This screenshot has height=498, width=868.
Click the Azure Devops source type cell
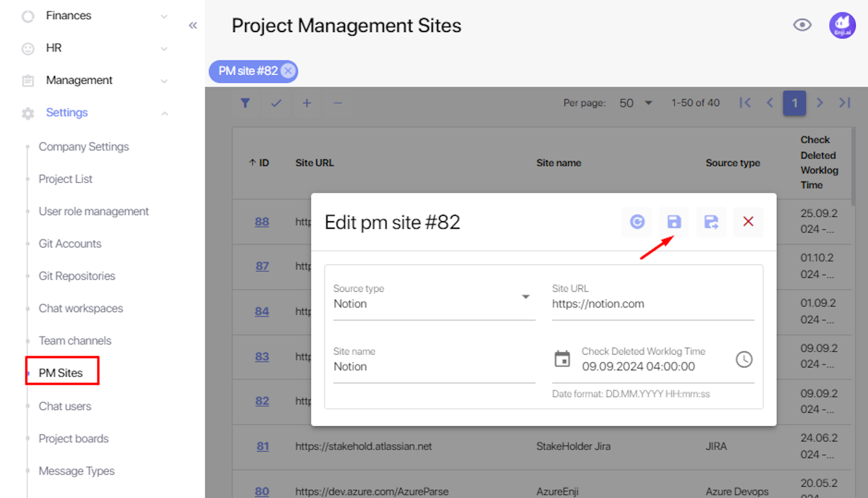pyautogui.click(x=737, y=492)
